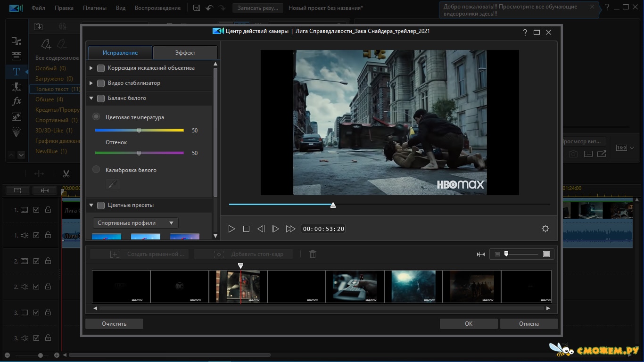Enable the Баланс белого checkbox

(101, 99)
